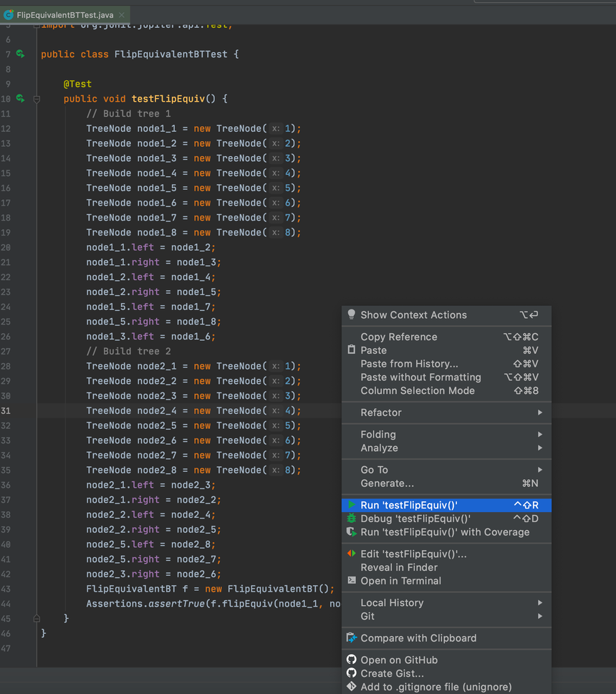Click the green bug Debug 'testFlipEquiv()' entry
This screenshot has width=616, height=694.
click(415, 519)
